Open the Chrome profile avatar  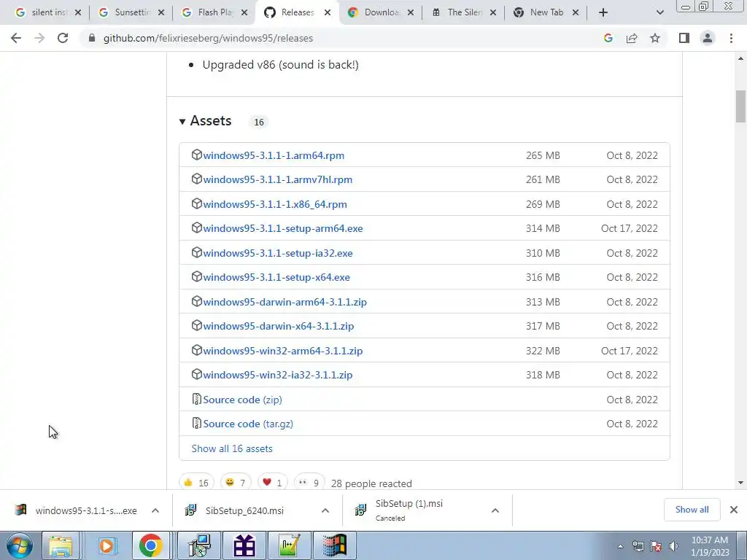pyautogui.click(x=708, y=38)
